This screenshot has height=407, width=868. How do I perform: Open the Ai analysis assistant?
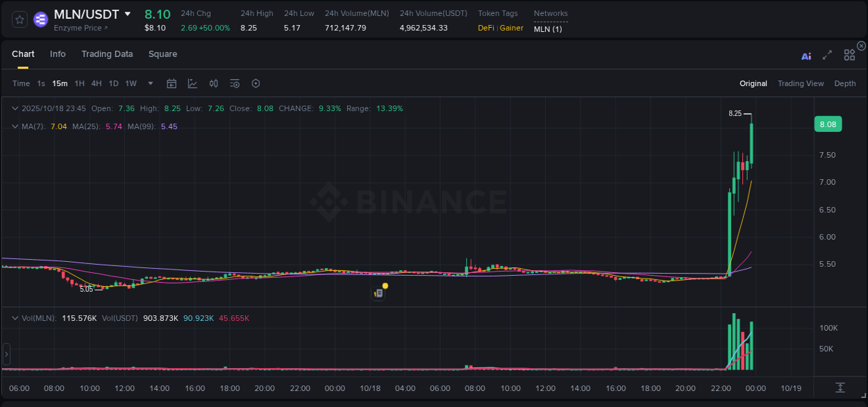coord(806,56)
